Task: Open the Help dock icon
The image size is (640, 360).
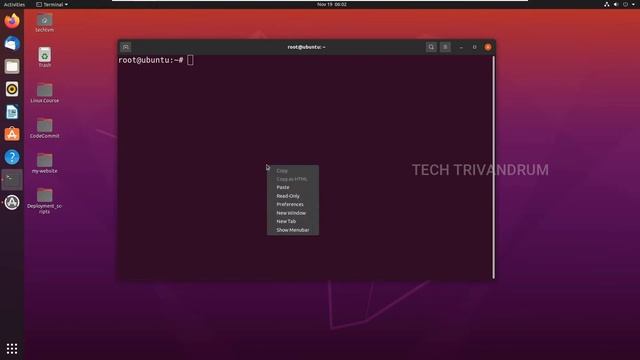Action: point(12,157)
